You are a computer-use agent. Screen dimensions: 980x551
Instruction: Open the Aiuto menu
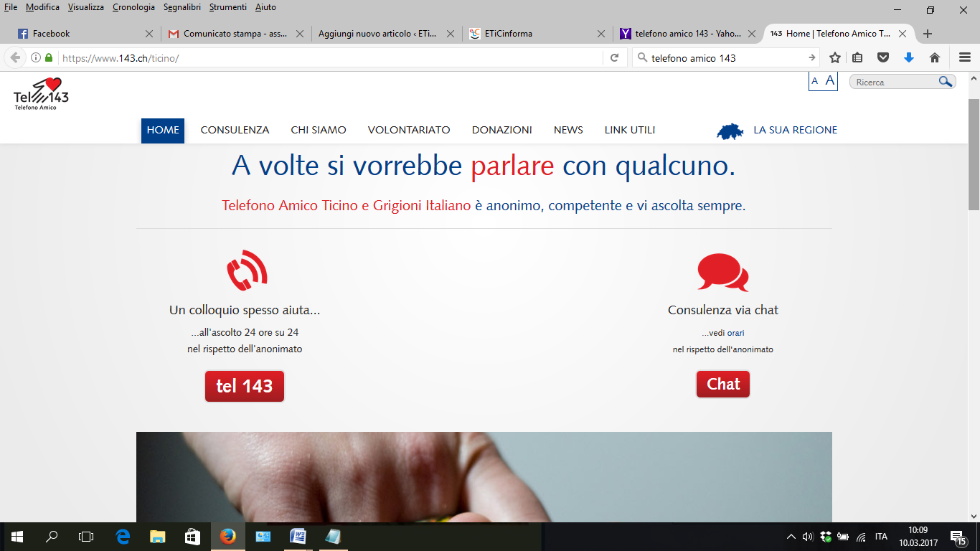coord(265,7)
